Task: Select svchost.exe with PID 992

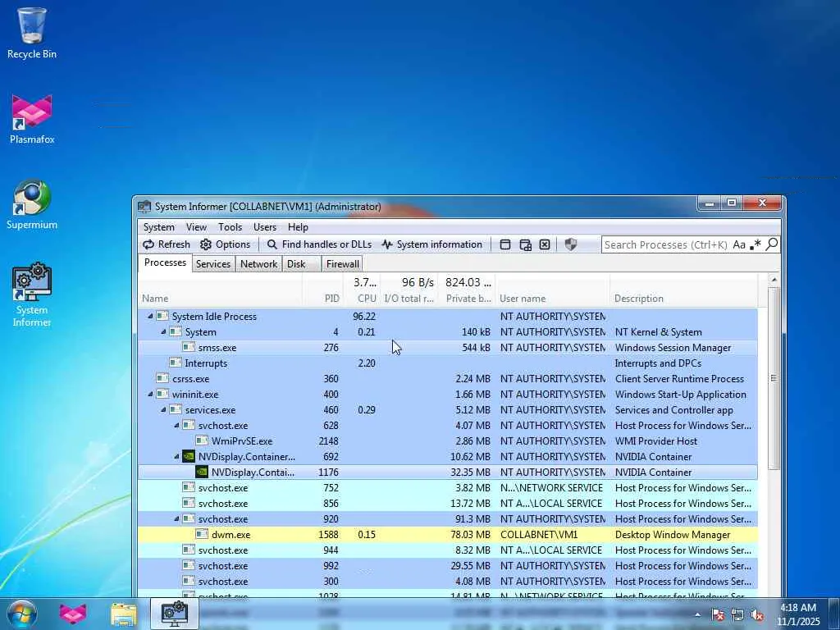Action: [448, 566]
